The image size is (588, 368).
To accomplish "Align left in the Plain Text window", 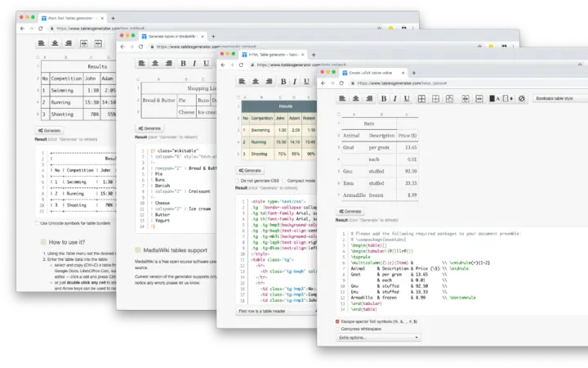I will [x=42, y=43].
